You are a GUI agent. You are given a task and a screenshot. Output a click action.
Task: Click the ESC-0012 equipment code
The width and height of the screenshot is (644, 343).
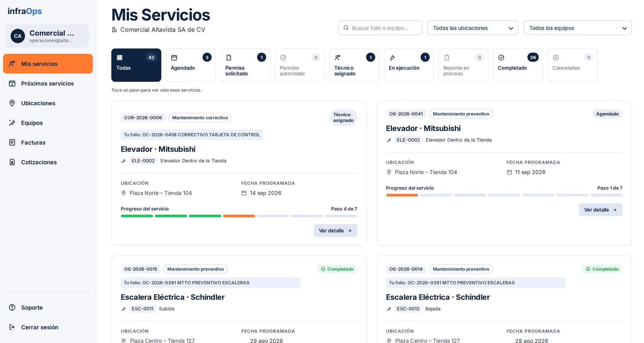coord(408,309)
